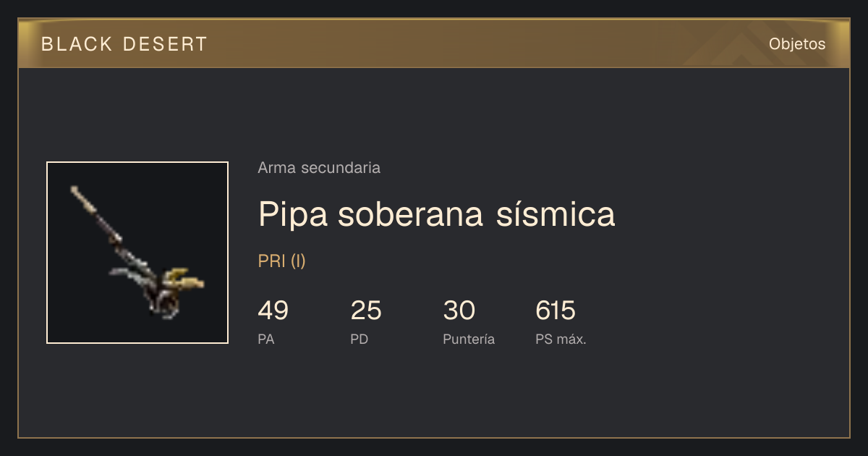Click the golden ornament on the pipe icon
868x456 pixels.
[x=185, y=279]
